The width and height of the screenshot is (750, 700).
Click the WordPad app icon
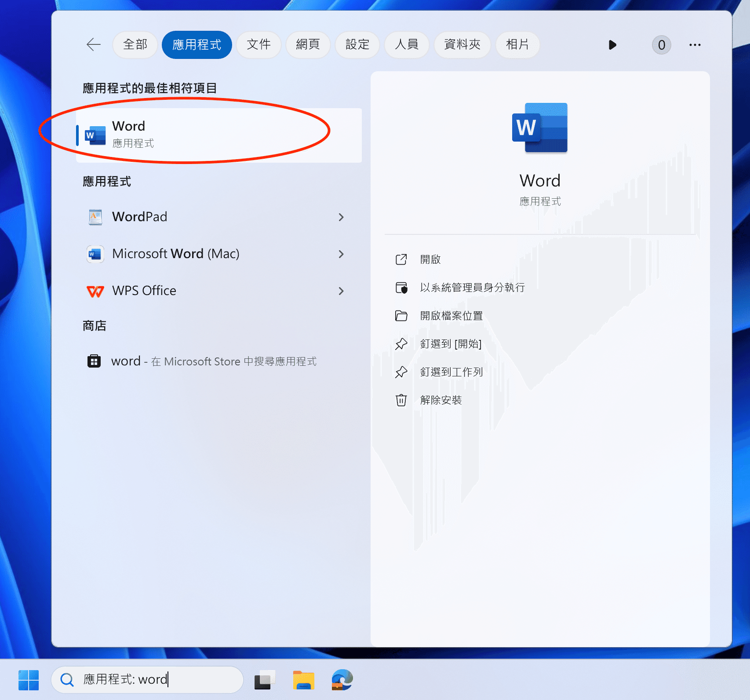pyautogui.click(x=95, y=217)
